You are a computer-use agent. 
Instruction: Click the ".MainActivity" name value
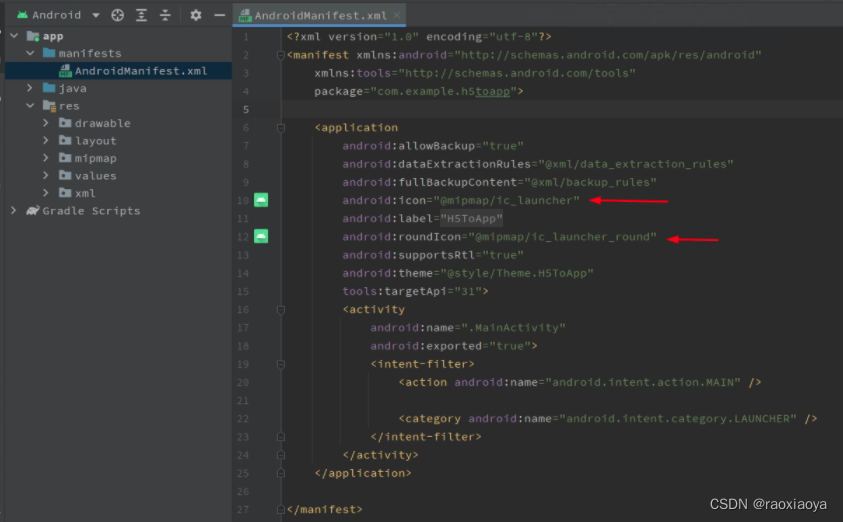[x=513, y=328]
